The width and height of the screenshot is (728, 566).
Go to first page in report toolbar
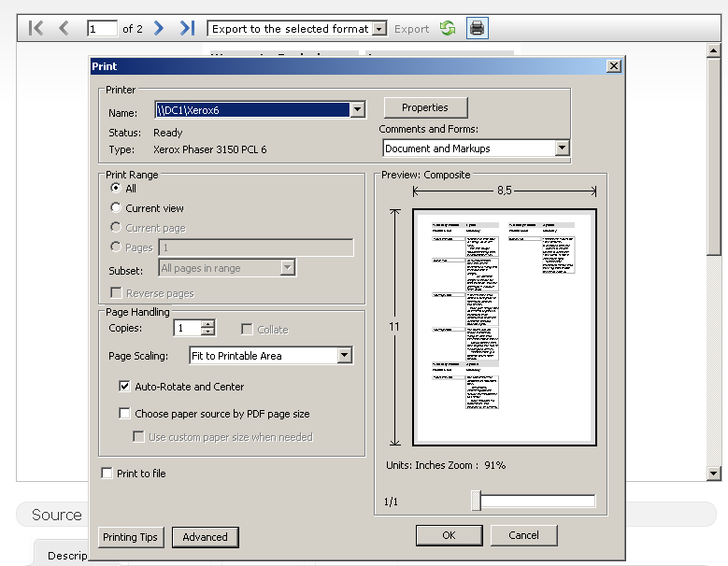[x=36, y=28]
